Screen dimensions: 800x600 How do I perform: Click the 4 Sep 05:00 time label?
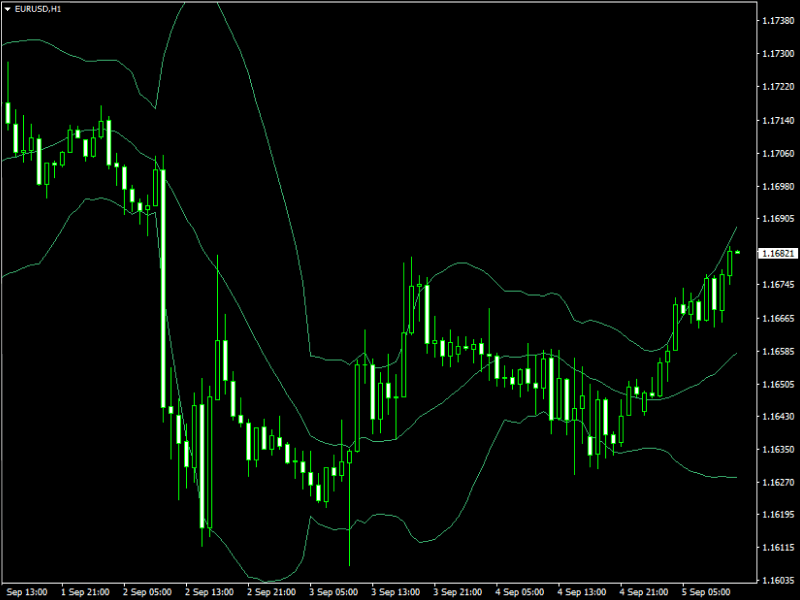point(520,592)
